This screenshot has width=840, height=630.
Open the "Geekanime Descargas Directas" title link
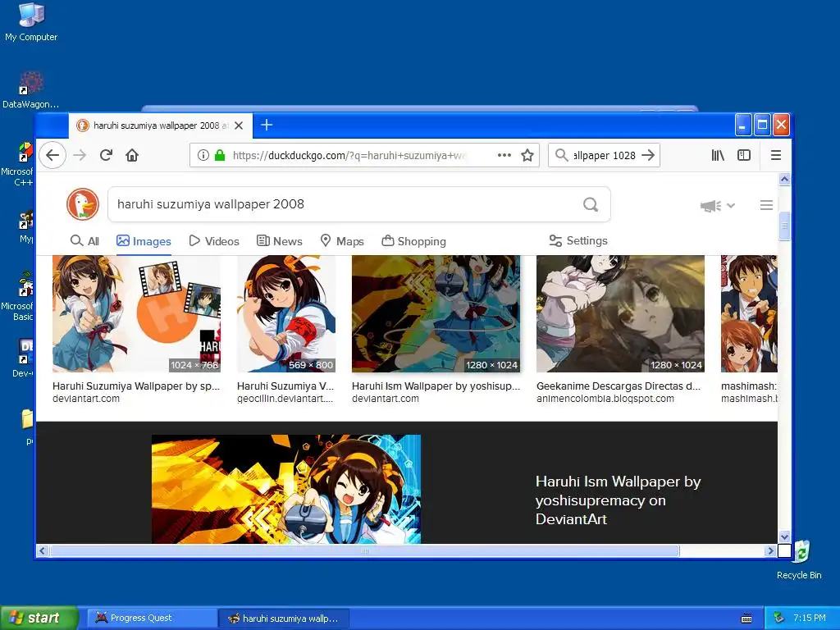tap(619, 386)
